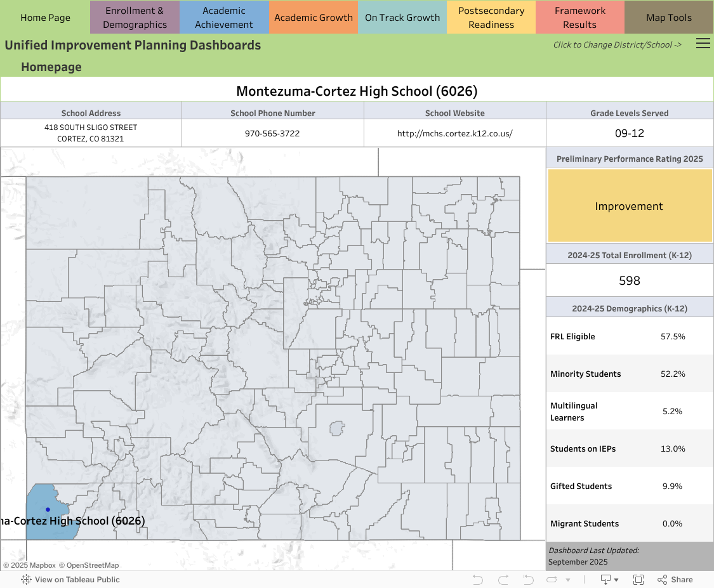This screenshot has width=714, height=588.
Task: Click the Gifted Students row
Action: (630, 486)
